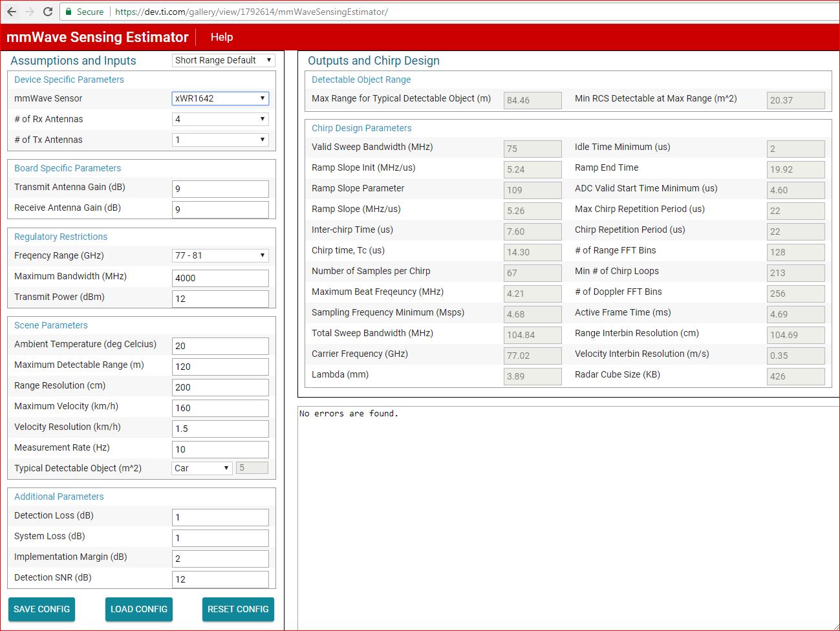Click the Radar Cube Size value 426

(796, 376)
